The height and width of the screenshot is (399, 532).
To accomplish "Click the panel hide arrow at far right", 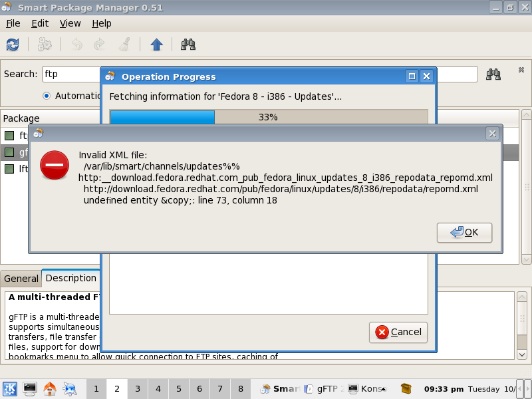I will pos(527,389).
